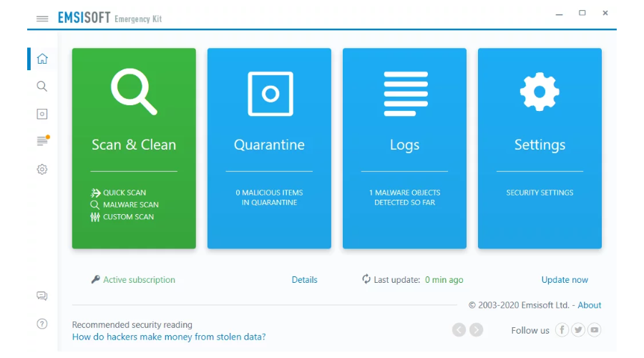The width and height of the screenshot is (644, 358).
Task: Visit Emsisoft's Facebook page icon
Action: (x=562, y=329)
